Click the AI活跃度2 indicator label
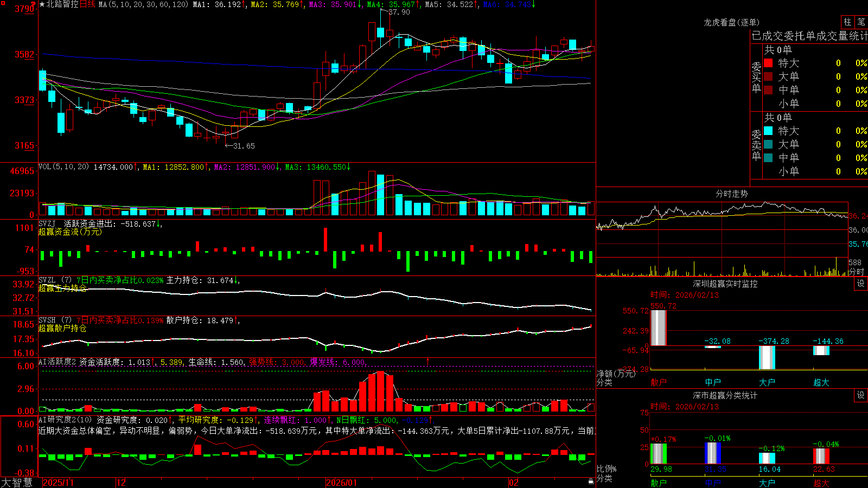The image size is (868, 488). point(58,362)
